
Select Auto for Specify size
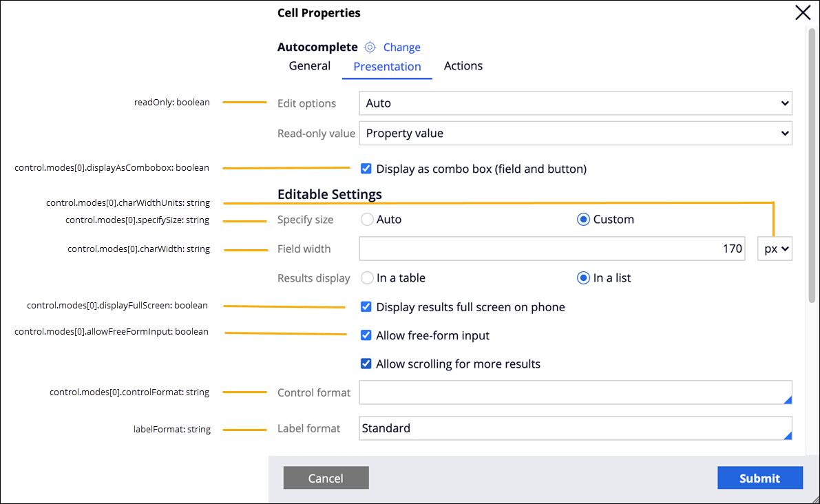point(367,220)
